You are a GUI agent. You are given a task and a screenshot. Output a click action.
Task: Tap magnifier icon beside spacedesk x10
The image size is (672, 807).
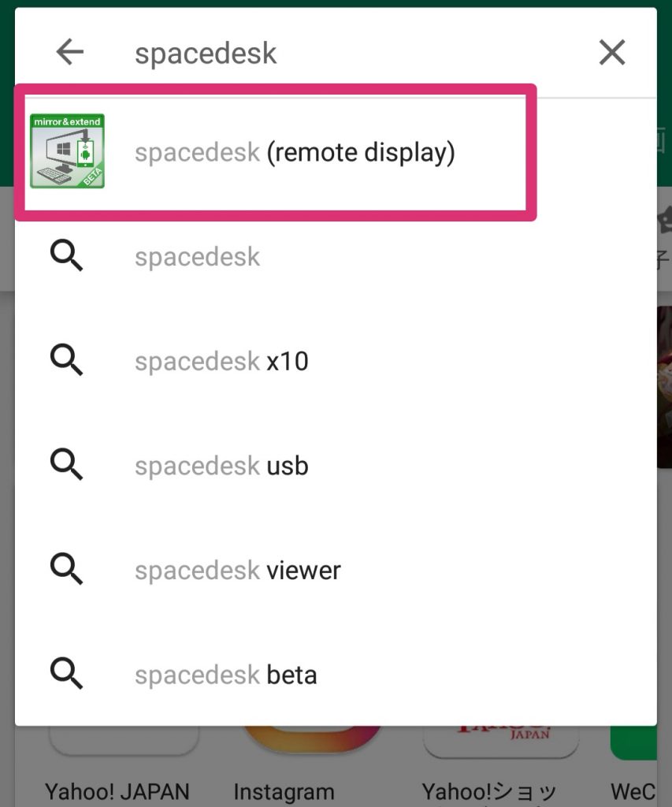click(67, 362)
